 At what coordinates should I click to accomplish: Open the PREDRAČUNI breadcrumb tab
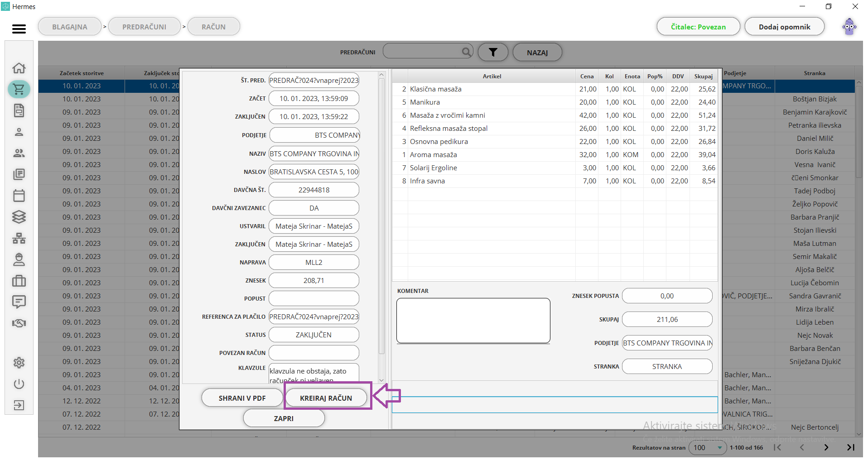[145, 27]
